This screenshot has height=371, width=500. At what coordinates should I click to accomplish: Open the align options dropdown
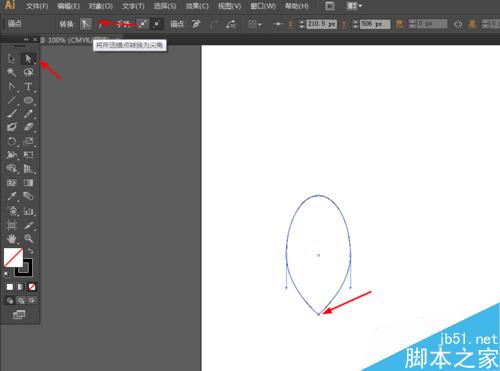255,24
